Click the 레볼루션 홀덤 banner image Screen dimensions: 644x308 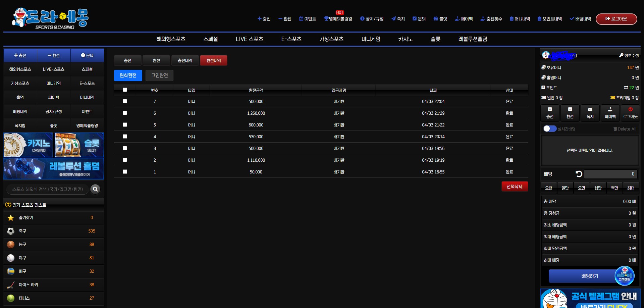(x=54, y=168)
